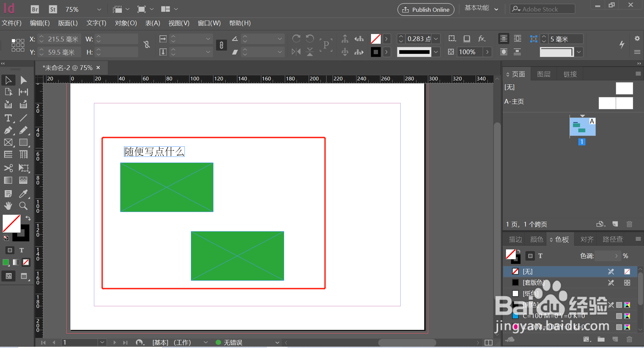Toggle formatting affects text T button in toolbox

tap(22, 250)
